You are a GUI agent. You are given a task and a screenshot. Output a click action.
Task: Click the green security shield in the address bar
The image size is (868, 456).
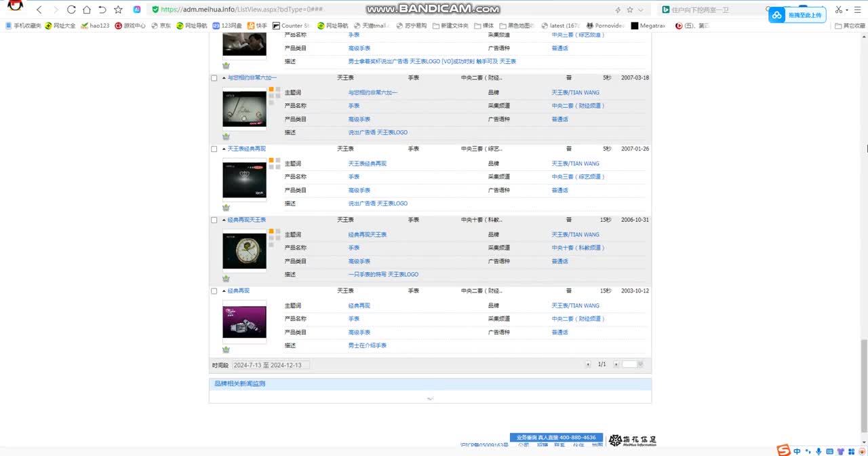pos(155,9)
